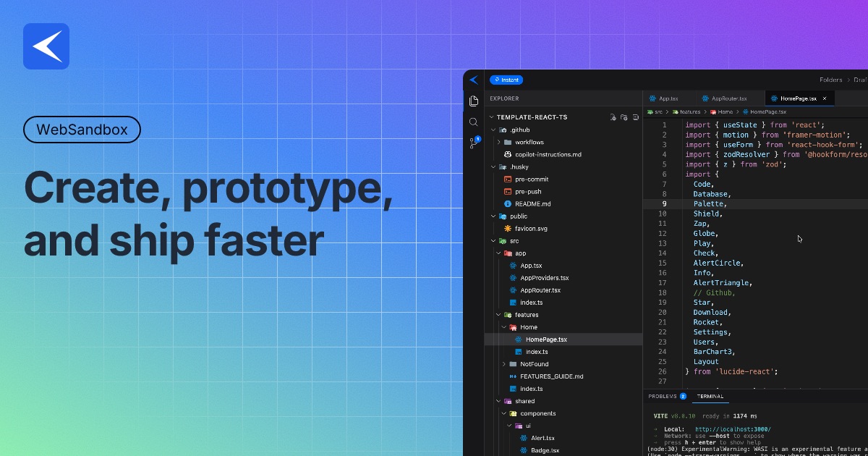The width and height of the screenshot is (868, 456).
Task: Collapse the TEMPLATE-REACT-TS root folder
Action: [491, 117]
